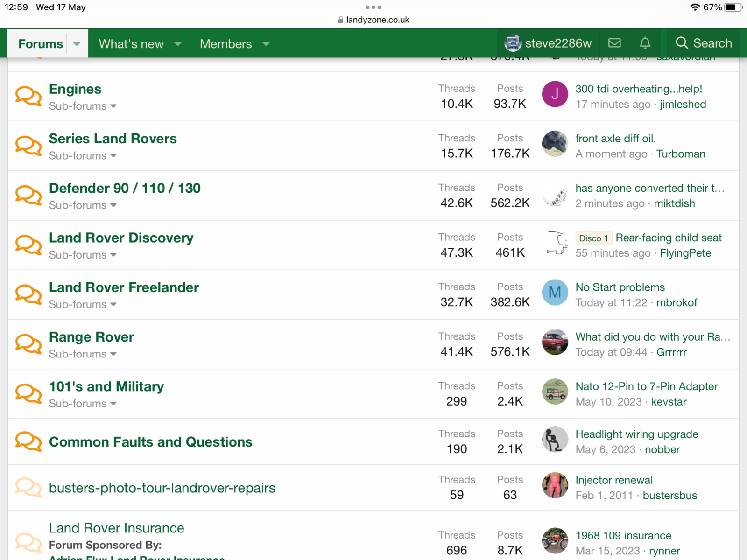Click the Engines forum chat icon
Viewport: 747px width, 560px height.
[28, 96]
